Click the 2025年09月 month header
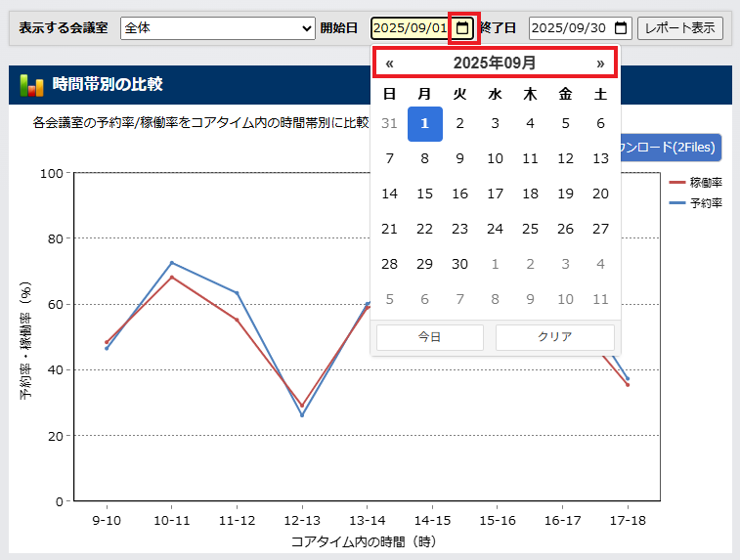740x560 pixels. click(495, 64)
